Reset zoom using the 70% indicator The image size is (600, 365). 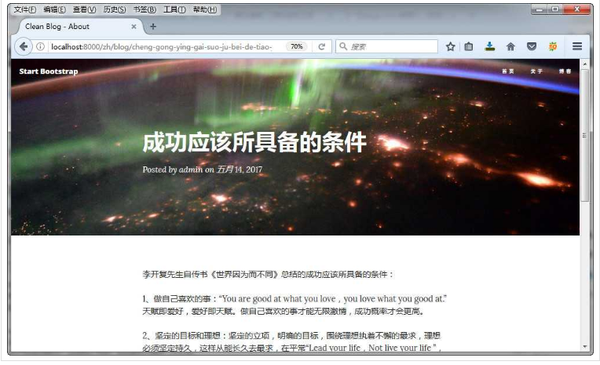pos(297,47)
